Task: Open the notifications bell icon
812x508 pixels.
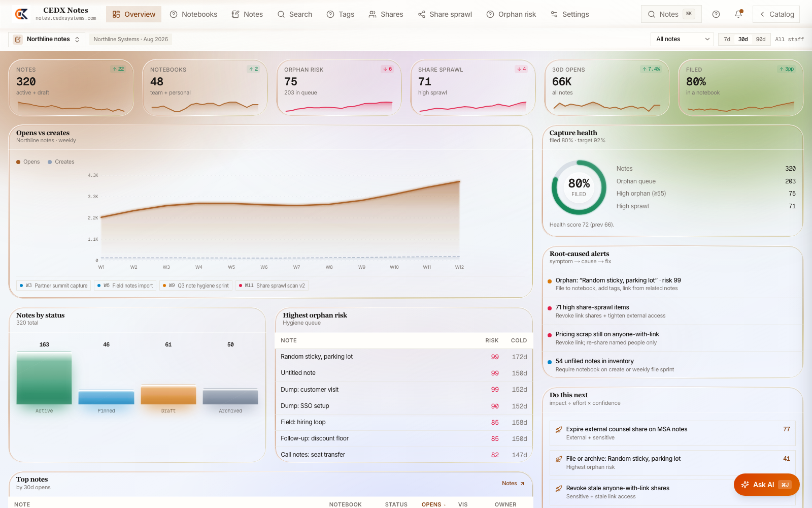Action: [x=738, y=14]
